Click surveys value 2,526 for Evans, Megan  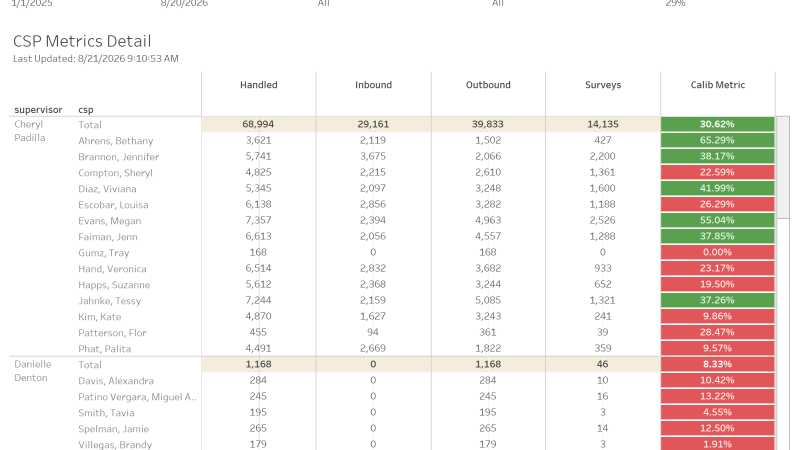[603, 220]
